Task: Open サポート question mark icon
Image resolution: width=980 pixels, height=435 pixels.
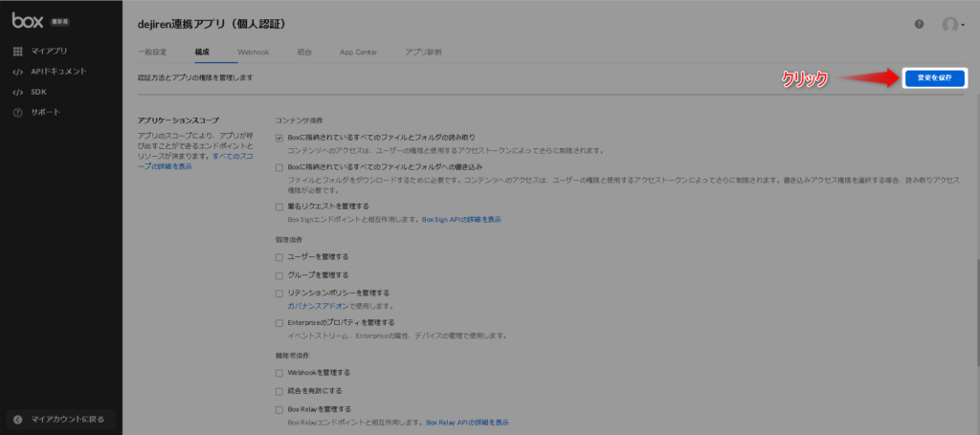Action: (18, 113)
